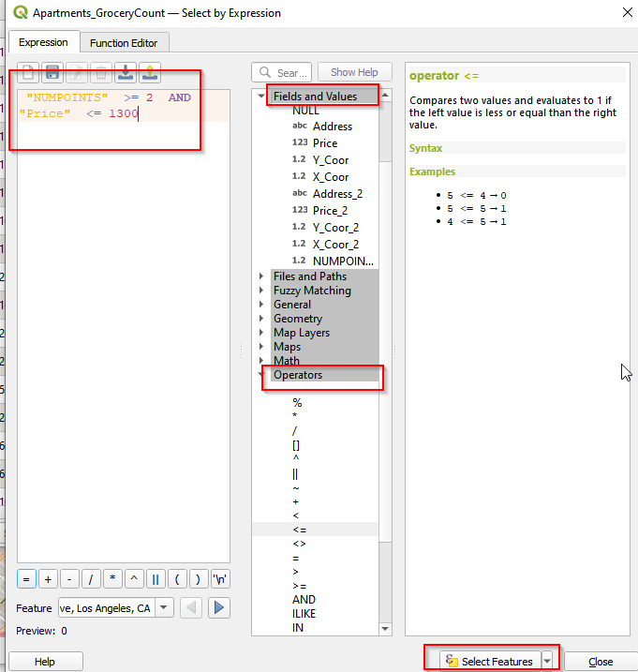Expand the Maps group

pos(261,346)
